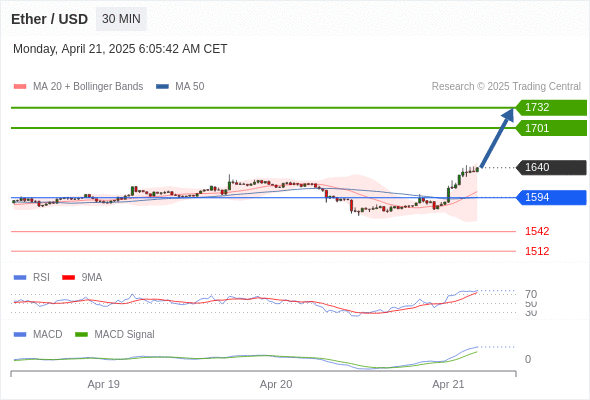590x400 pixels.
Task: Click the Apr 20 date marker
Action: pos(276,384)
